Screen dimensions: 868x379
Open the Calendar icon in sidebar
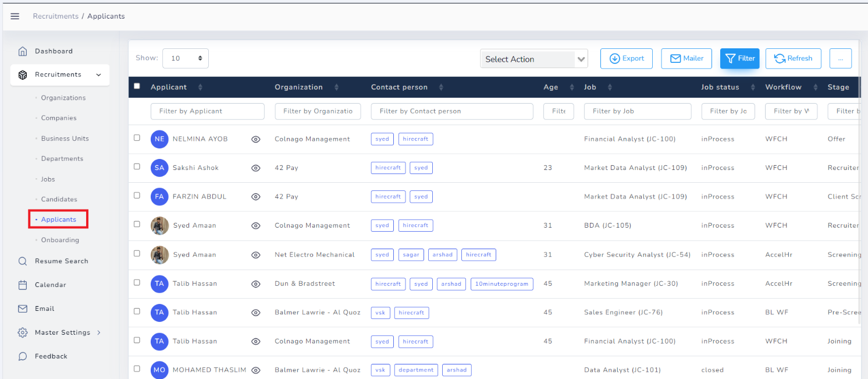click(23, 285)
